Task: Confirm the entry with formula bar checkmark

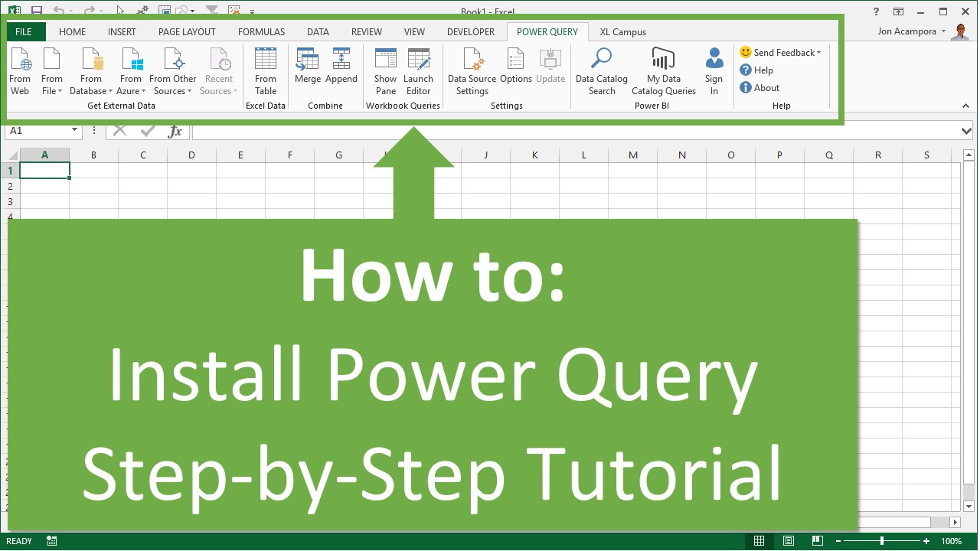Action: [x=148, y=131]
